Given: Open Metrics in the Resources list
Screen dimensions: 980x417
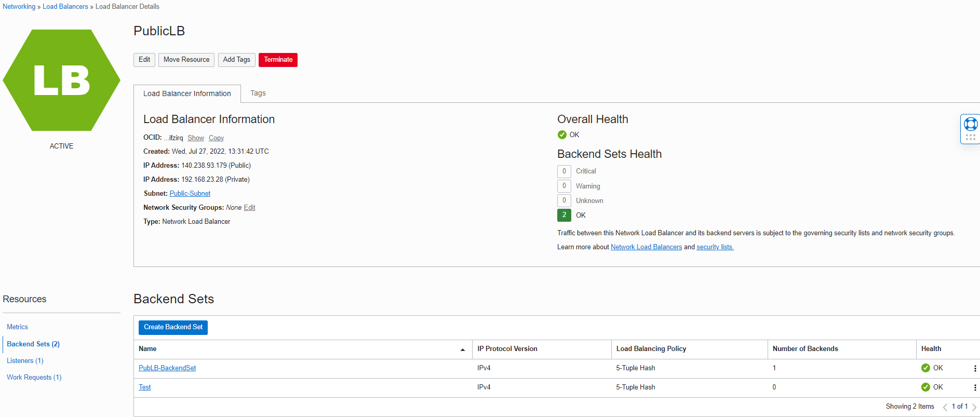Looking at the screenshot, I should click(17, 327).
